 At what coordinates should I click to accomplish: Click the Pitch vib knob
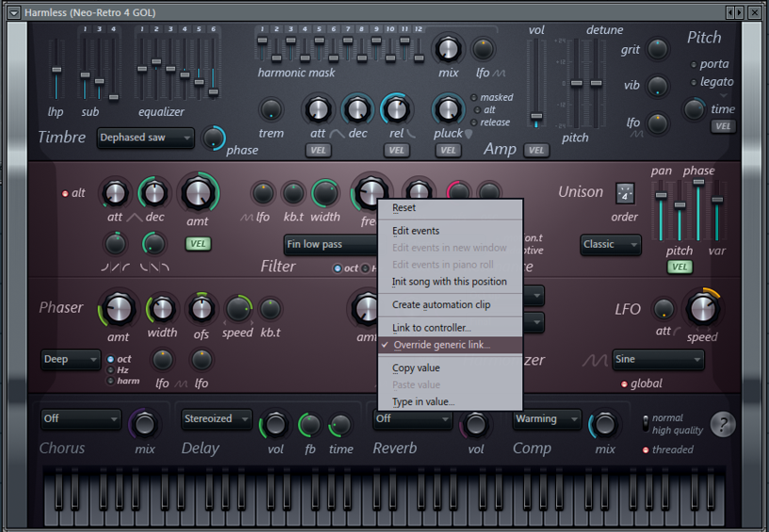(x=657, y=87)
